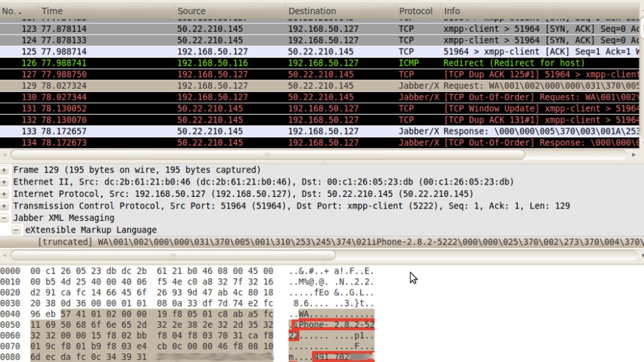The image size is (644, 362).
Task: Collapse the Jabber XML Messaging section
Action: click(x=5, y=217)
